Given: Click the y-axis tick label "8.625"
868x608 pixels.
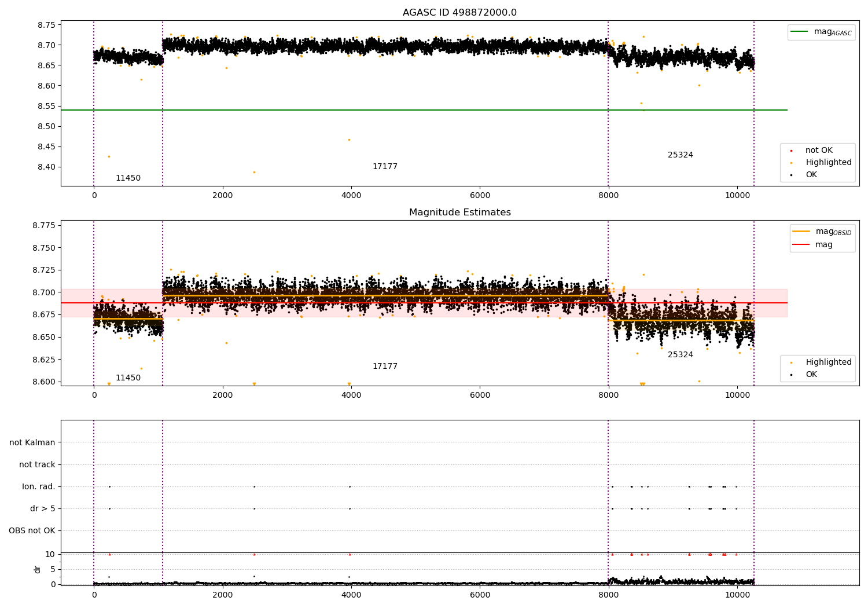Looking at the screenshot, I should click(44, 360).
